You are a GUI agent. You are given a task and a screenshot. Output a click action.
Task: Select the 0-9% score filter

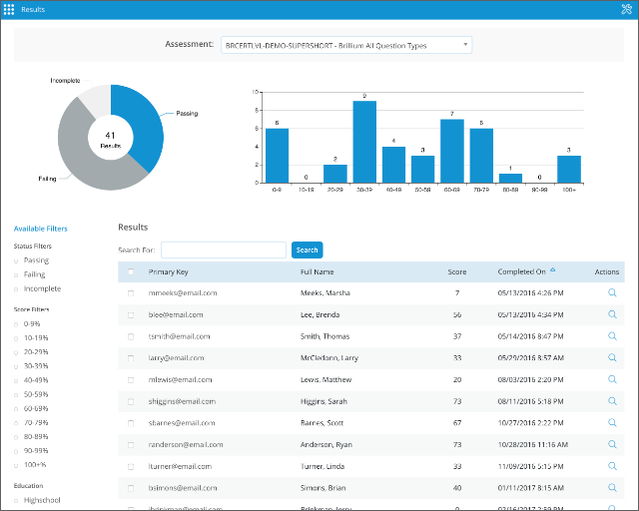click(16, 325)
